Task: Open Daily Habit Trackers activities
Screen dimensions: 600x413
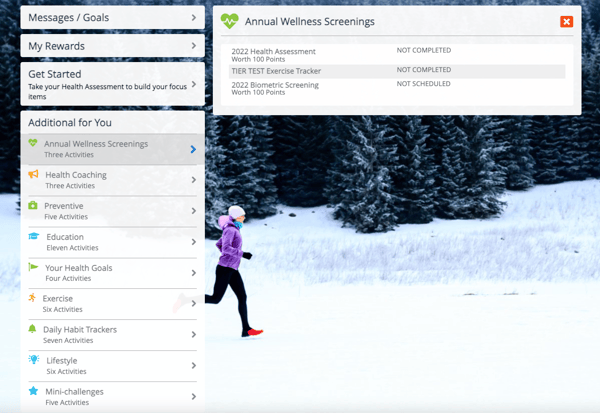Action: pos(112,335)
